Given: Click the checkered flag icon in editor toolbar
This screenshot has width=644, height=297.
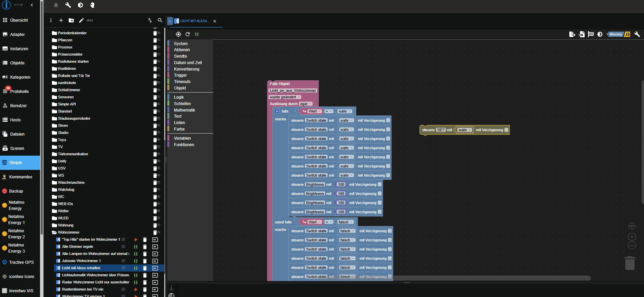Looking at the screenshot, I should click(591, 34).
